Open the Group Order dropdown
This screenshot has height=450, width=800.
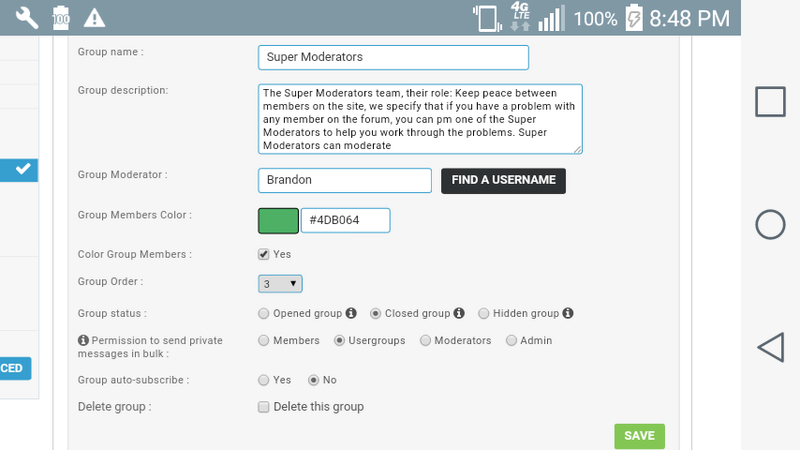[280, 284]
